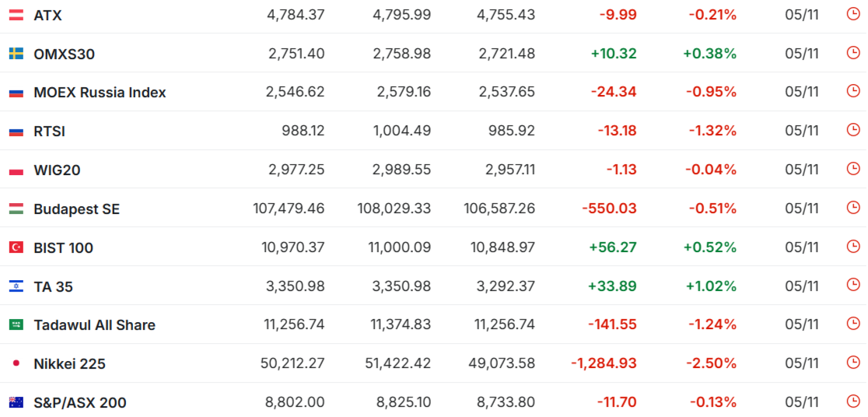Screen dimensions: 868x417
Task: Click the clock icon in RTSI row
Action: tap(852, 131)
